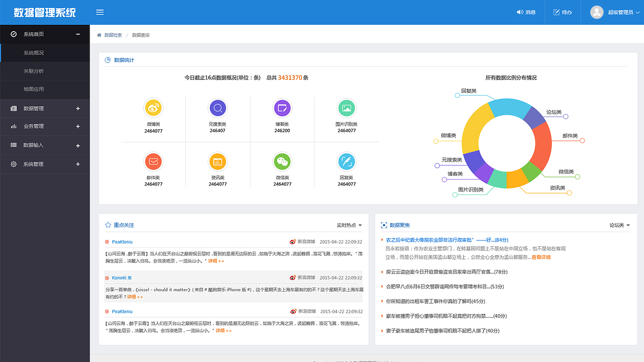
Task: Click 详细 >> in the sissel song post
Action: [x=135, y=297]
